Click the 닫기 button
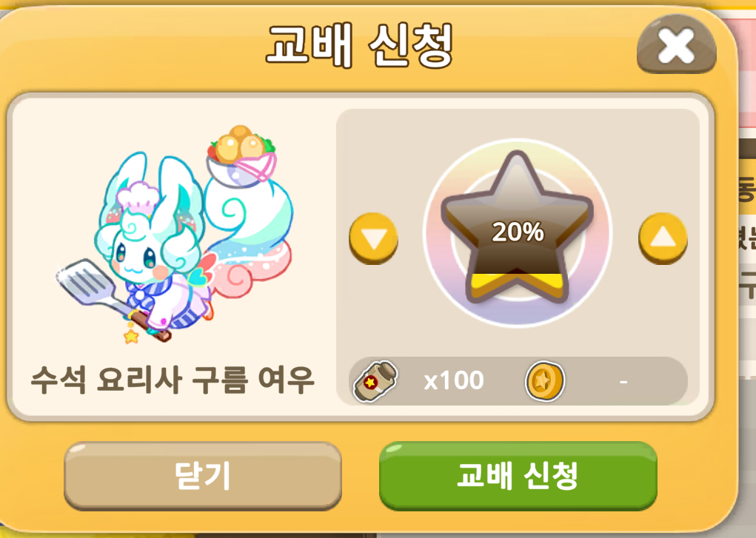This screenshot has width=756, height=538. coord(203,476)
